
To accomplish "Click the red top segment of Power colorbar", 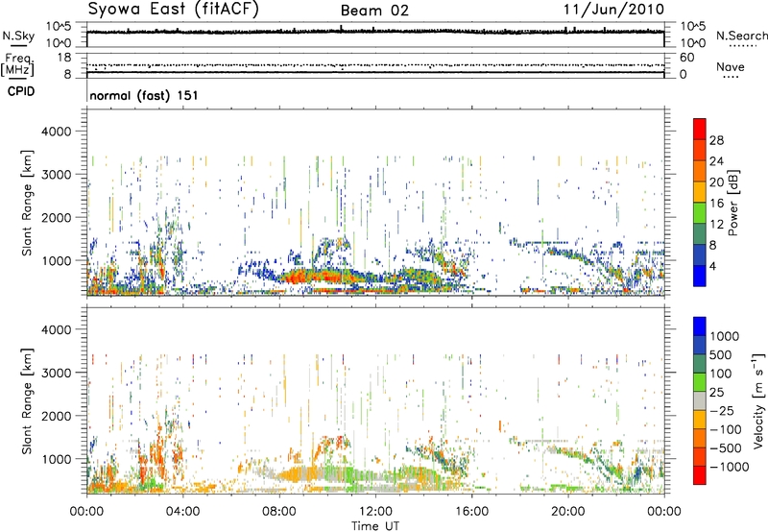I will pyautogui.click(x=700, y=130).
